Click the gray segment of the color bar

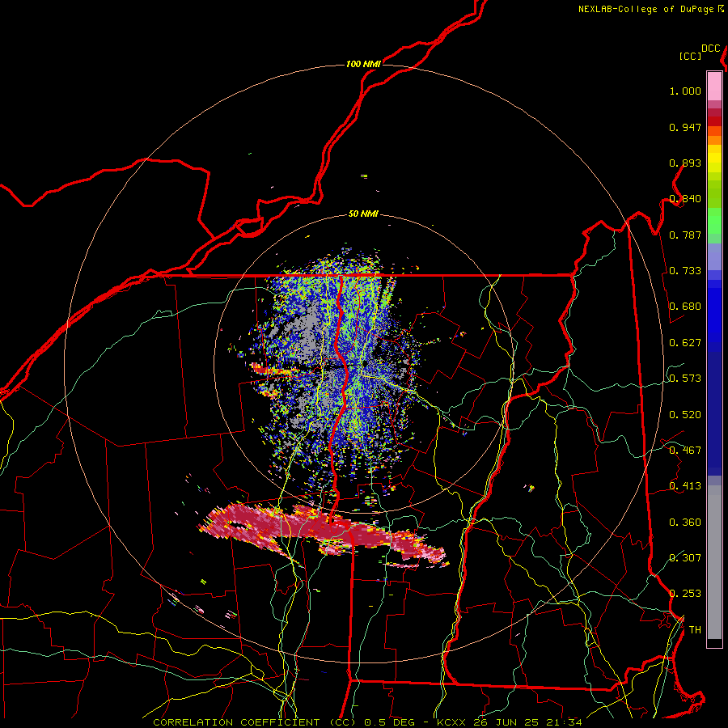point(714,562)
